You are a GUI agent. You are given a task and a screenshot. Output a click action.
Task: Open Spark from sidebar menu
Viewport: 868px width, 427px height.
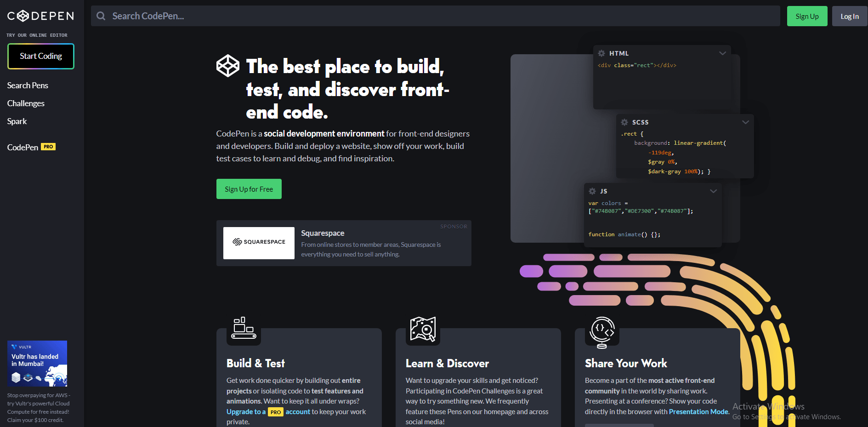(x=17, y=121)
